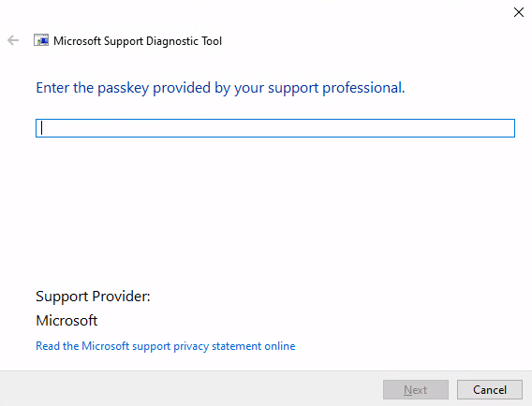
Task: Close the dialog with the X icon
Action: pos(519,12)
